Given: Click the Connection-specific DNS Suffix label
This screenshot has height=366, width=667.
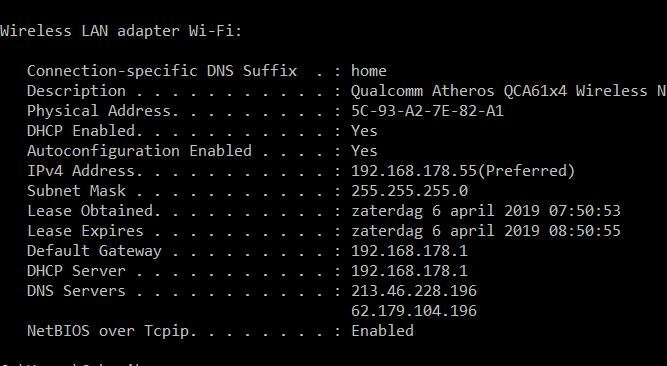Looking at the screenshot, I should tap(162, 71).
